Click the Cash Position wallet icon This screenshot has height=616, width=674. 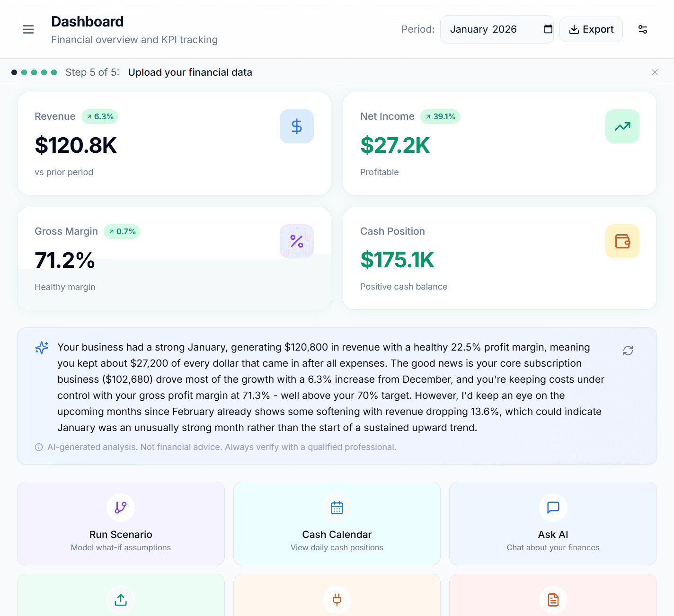click(622, 241)
